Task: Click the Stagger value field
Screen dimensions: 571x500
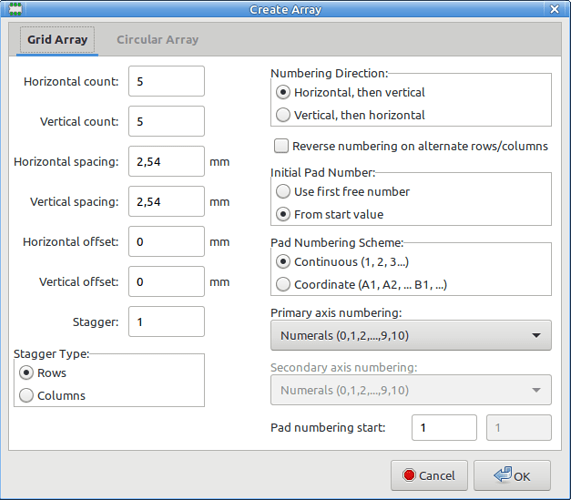Action: 166,322
